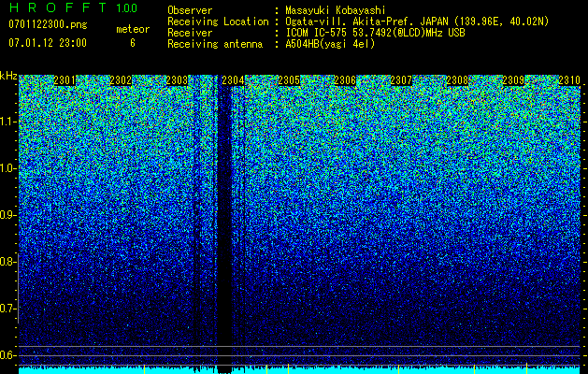
Task: Click the timestamp 07.01.12 23:00
Action: point(48,43)
